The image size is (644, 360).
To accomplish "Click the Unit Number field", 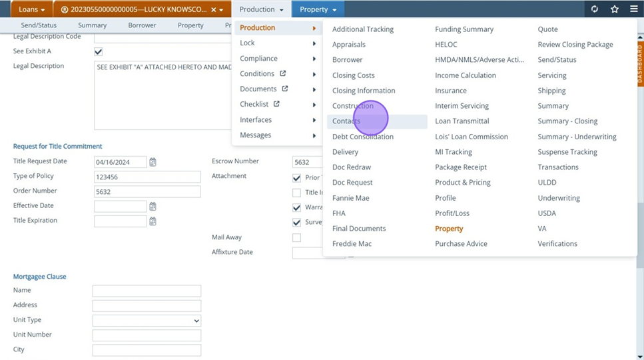I will [147, 335].
